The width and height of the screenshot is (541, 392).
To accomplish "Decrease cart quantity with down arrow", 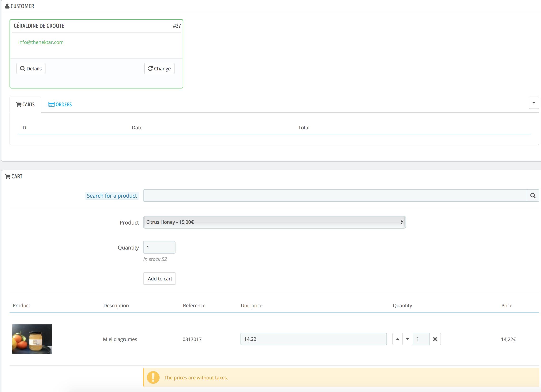I will pos(408,339).
